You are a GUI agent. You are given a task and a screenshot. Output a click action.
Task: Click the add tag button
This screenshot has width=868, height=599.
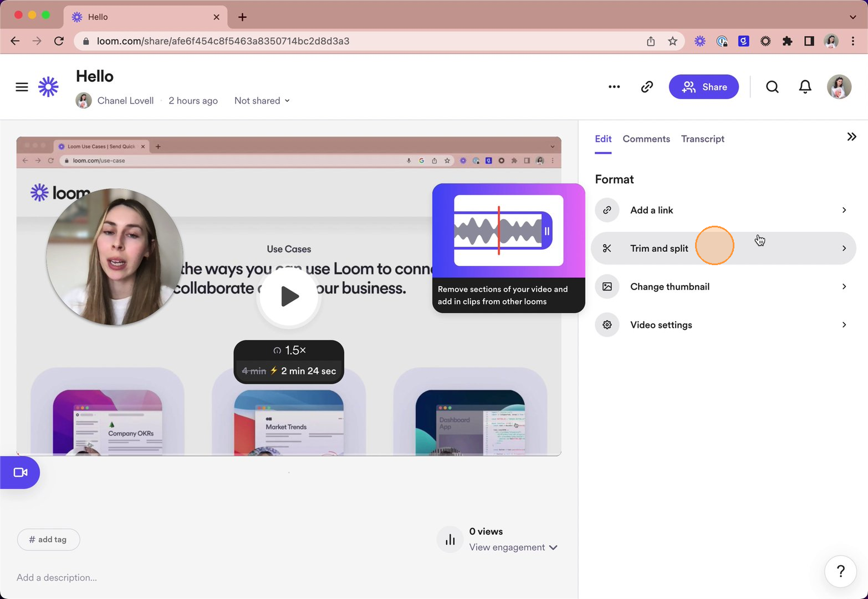[48, 540]
